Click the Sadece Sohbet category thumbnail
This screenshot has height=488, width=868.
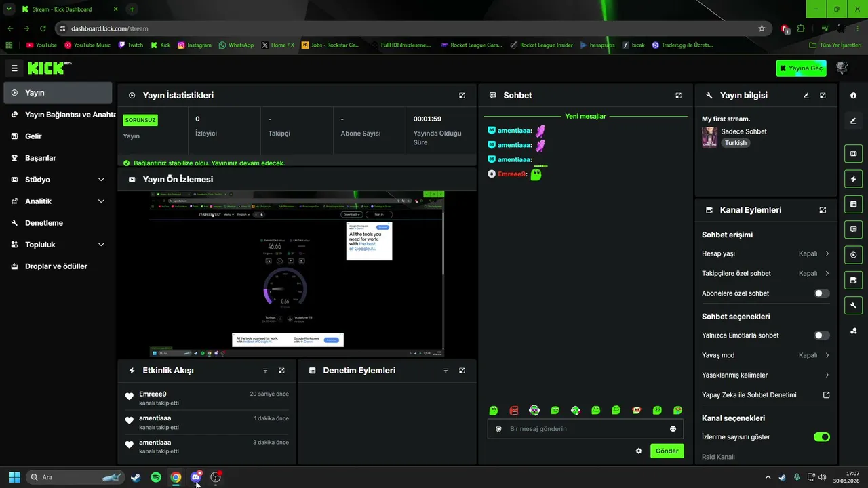coord(709,137)
